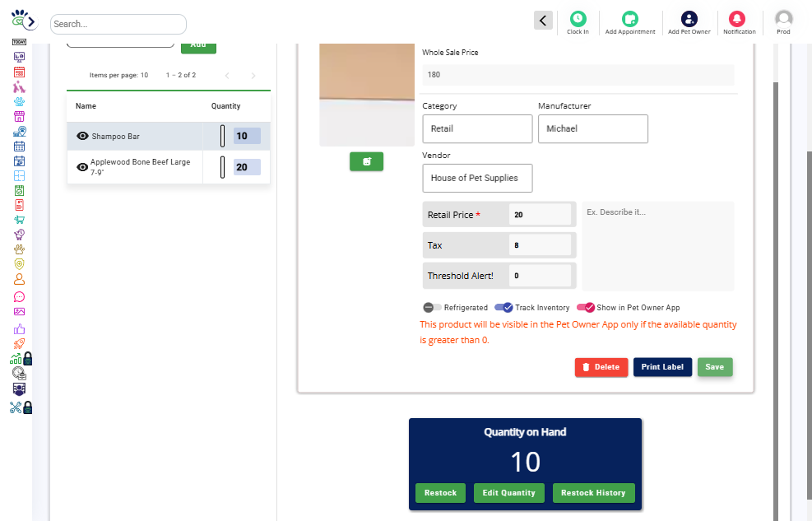Open the Vendor field House of Pet Supplies

click(x=477, y=178)
